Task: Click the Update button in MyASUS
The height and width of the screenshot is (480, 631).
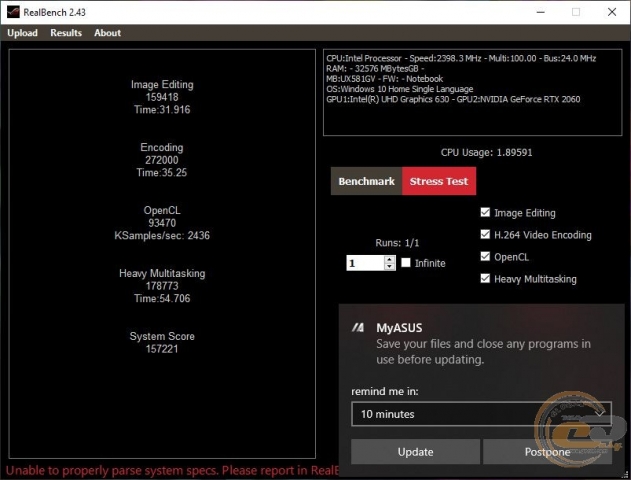Action: [415, 452]
